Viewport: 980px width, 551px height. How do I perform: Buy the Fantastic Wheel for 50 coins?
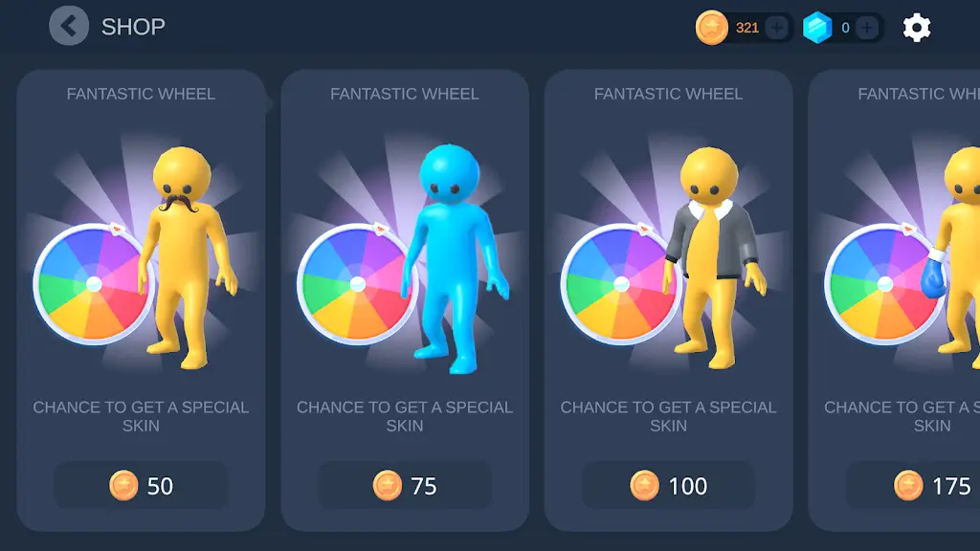point(142,485)
